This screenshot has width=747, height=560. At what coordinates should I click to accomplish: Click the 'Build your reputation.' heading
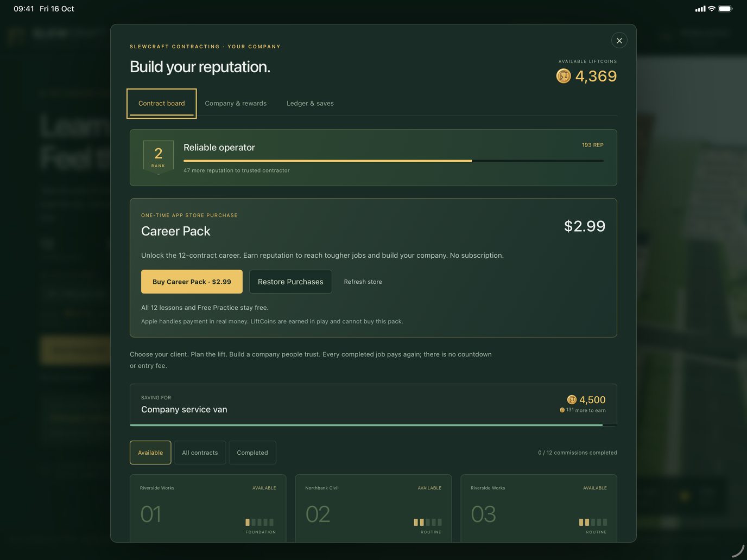tap(200, 67)
